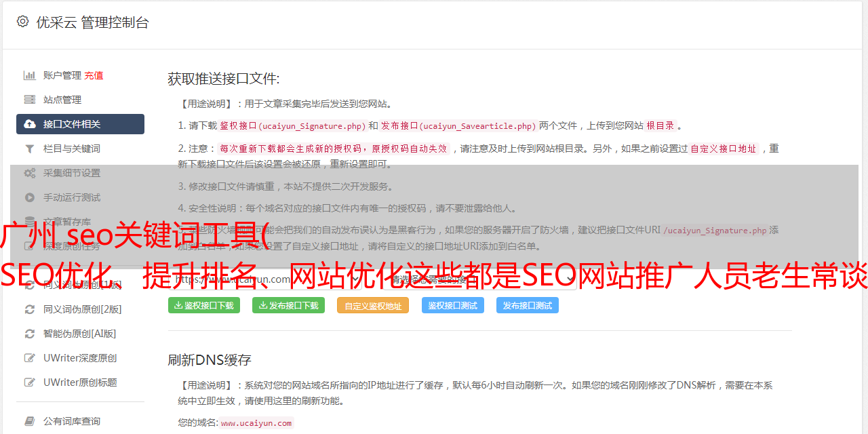Click the blue 鉴权接口测试 button
The width and height of the screenshot is (868, 434).
pyautogui.click(x=453, y=305)
